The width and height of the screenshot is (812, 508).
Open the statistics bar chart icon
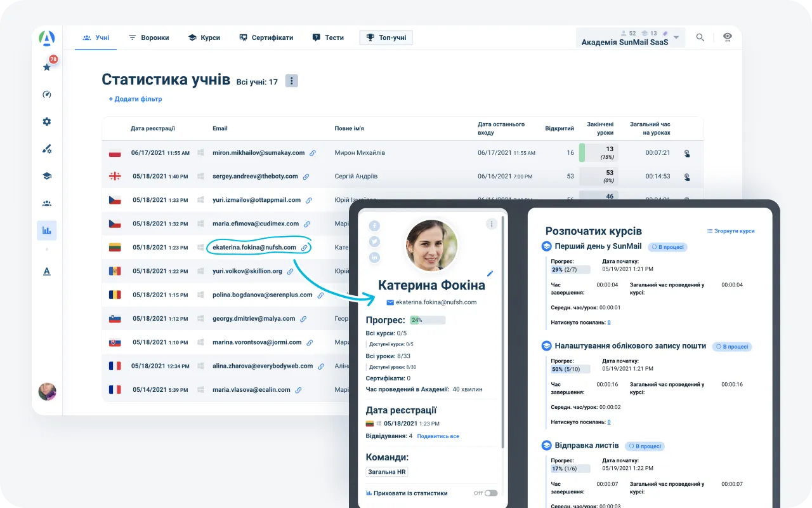pos(46,231)
